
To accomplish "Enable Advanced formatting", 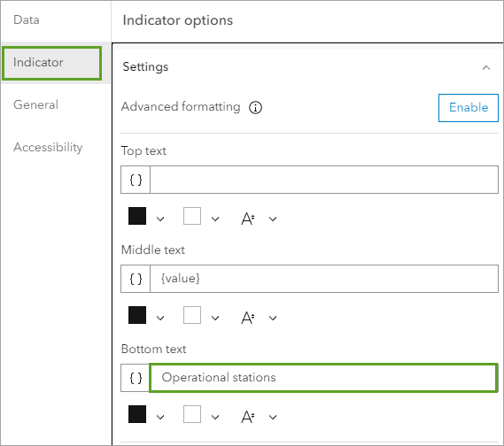I will coord(469,108).
